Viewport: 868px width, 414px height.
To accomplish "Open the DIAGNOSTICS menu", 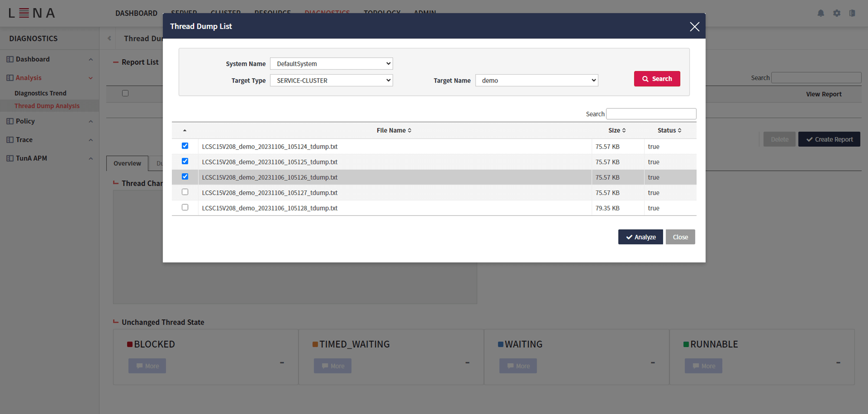I will coord(327,13).
